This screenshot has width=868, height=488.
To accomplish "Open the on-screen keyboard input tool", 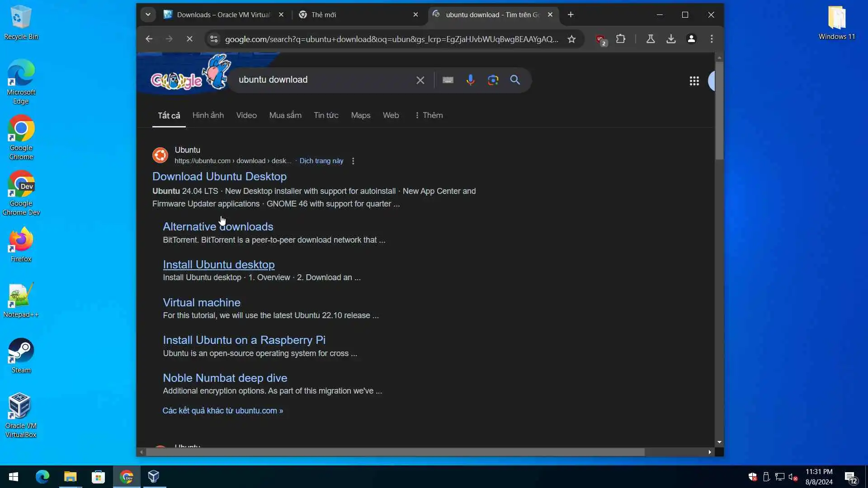I will coord(448,80).
